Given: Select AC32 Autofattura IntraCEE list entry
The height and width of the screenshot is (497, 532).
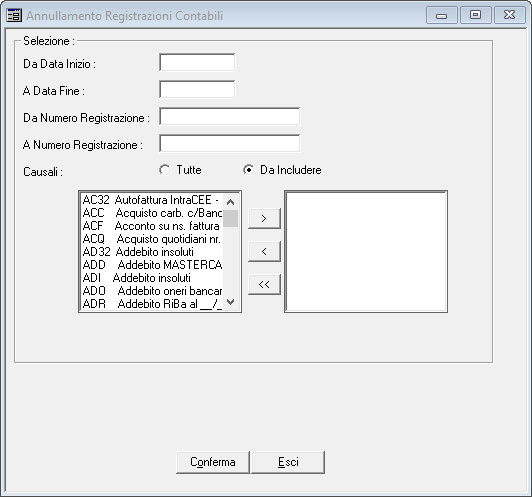Looking at the screenshot, I should pyautogui.click(x=152, y=200).
